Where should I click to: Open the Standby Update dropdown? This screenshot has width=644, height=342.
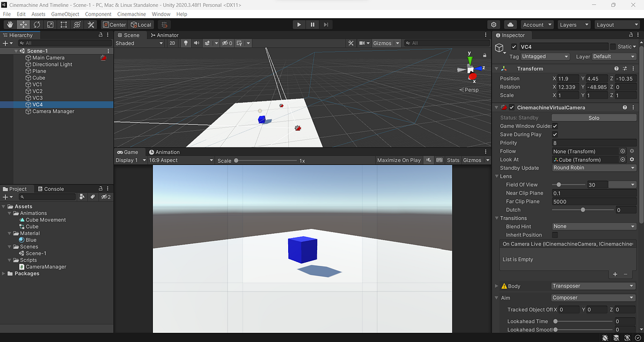[594, 168]
